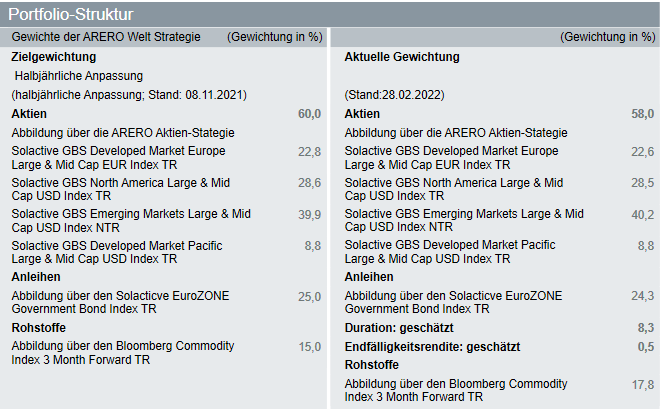This screenshot has height=409, width=664.
Task: Click the current bond weight 24,3
Action: tap(643, 296)
